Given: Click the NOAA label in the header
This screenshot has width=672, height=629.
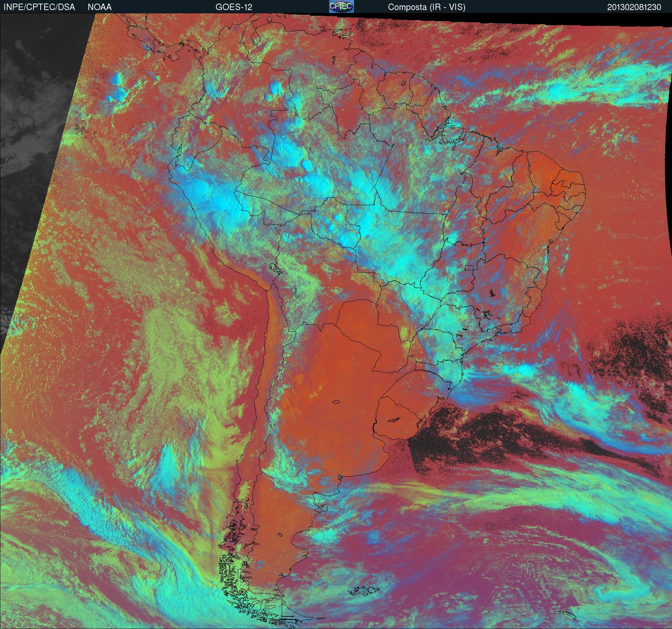Looking at the screenshot, I should pyautogui.click(x=100, y=7).
